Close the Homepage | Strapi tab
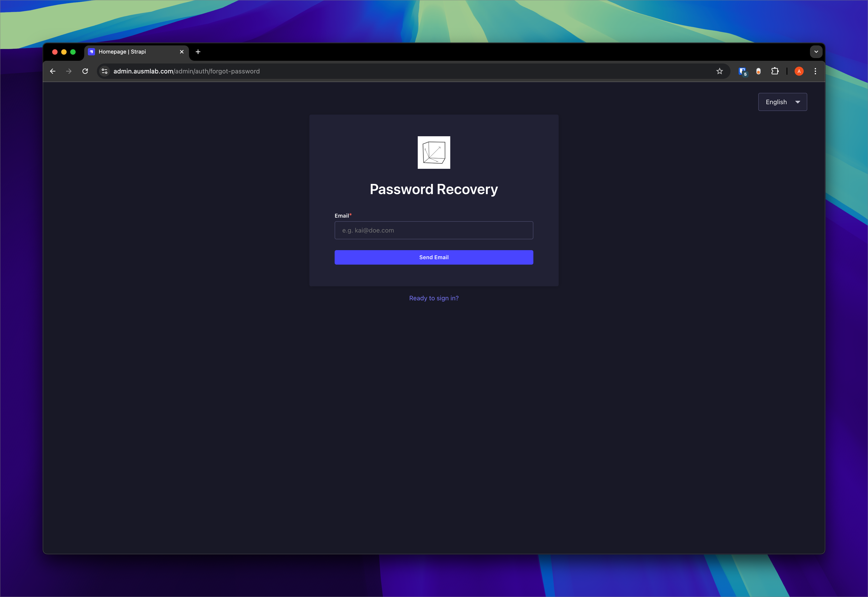868x597 pixels. pyautogui.click(x=182, y=52)
